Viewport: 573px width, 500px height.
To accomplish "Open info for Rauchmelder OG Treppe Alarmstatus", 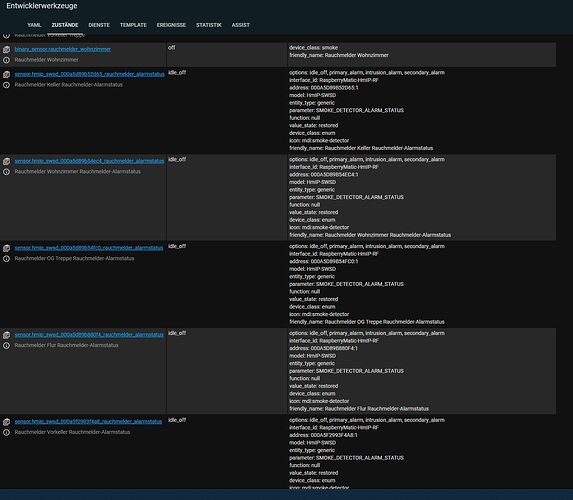I will [x=7, y=259].
